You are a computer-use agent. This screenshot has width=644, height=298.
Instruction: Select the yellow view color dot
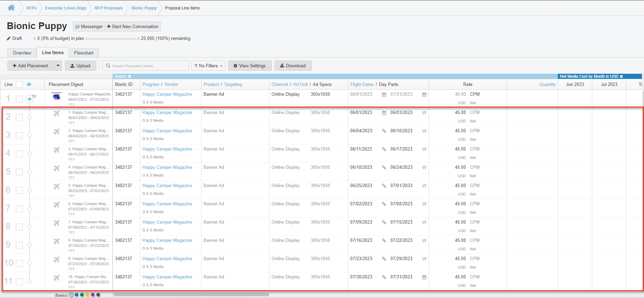(x=87, y=295)
